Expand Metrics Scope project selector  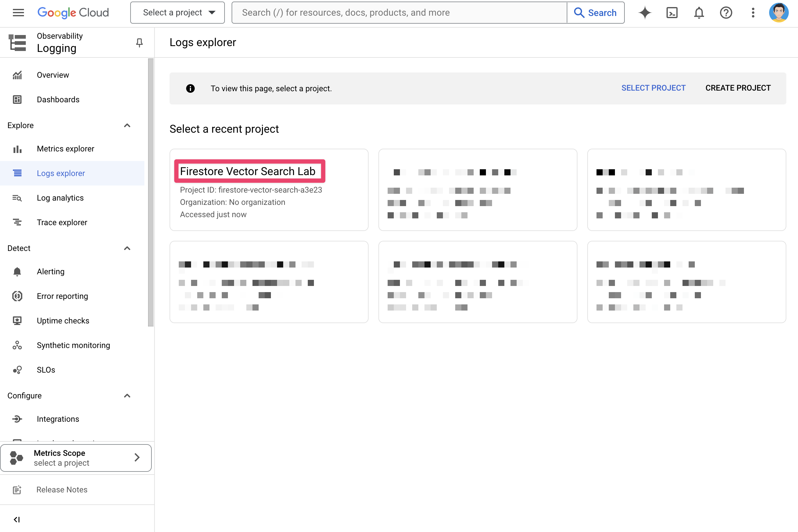75,457
